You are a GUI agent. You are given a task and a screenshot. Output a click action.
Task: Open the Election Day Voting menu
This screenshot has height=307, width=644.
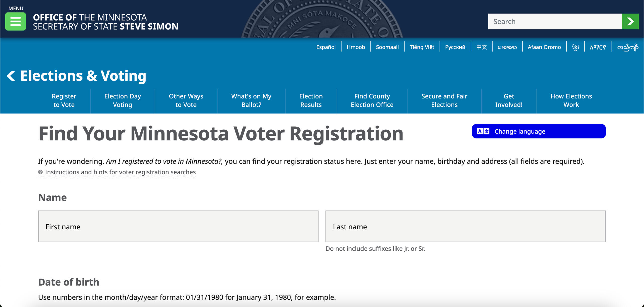pyautogui.click(x=123, y=100)
